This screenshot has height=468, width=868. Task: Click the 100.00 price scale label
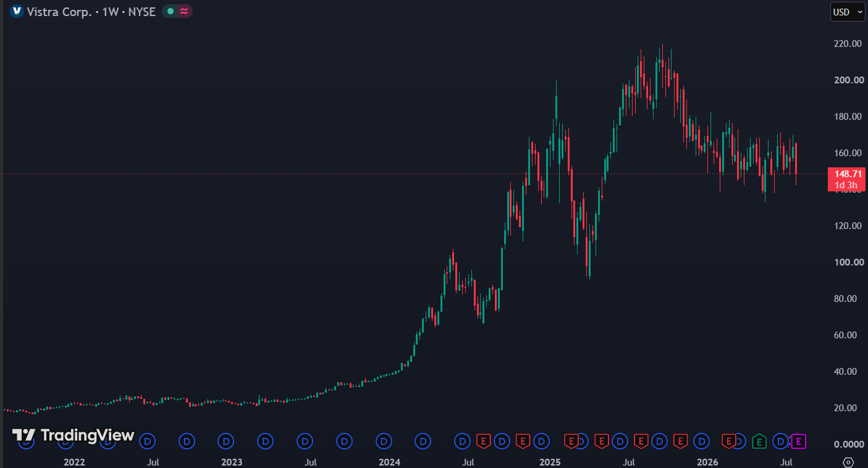click(848, 262)
